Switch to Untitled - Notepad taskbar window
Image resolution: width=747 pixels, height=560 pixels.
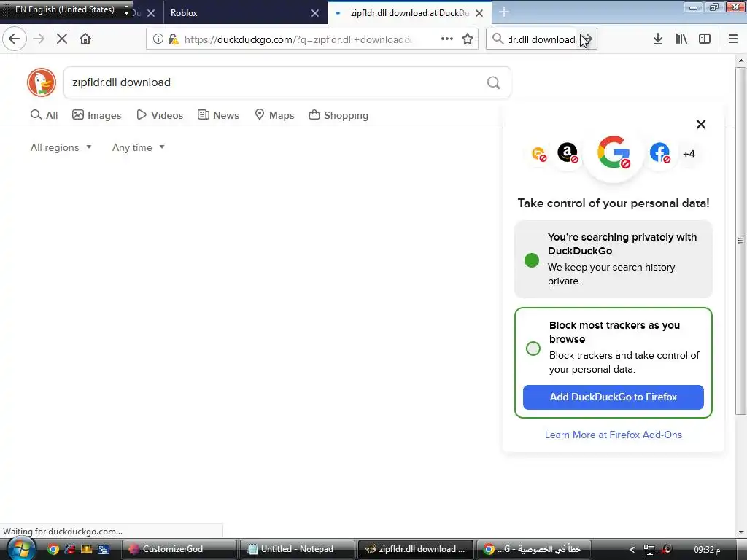(x=298, y=549)
